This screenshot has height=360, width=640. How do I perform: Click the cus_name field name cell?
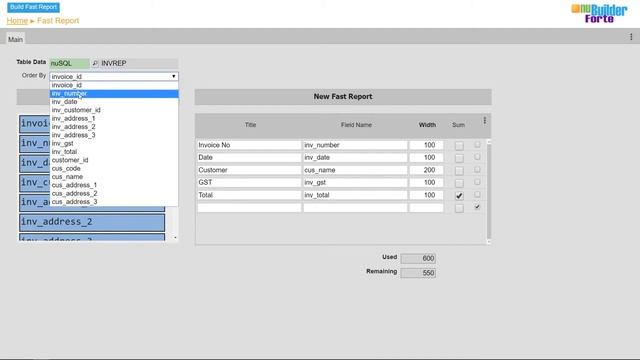tap(355, 170)
